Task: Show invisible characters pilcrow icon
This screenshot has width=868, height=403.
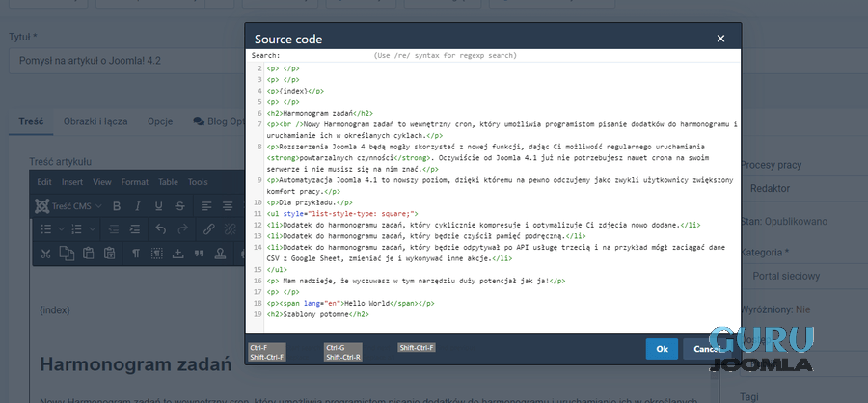Action: click(136, 254)
